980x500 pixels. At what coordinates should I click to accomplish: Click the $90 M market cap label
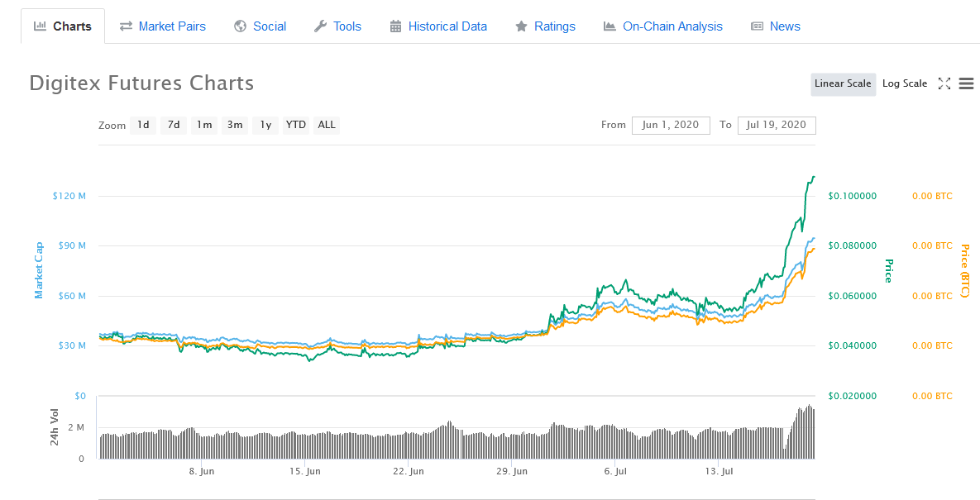pyautogui.click(x=72, y=246)
